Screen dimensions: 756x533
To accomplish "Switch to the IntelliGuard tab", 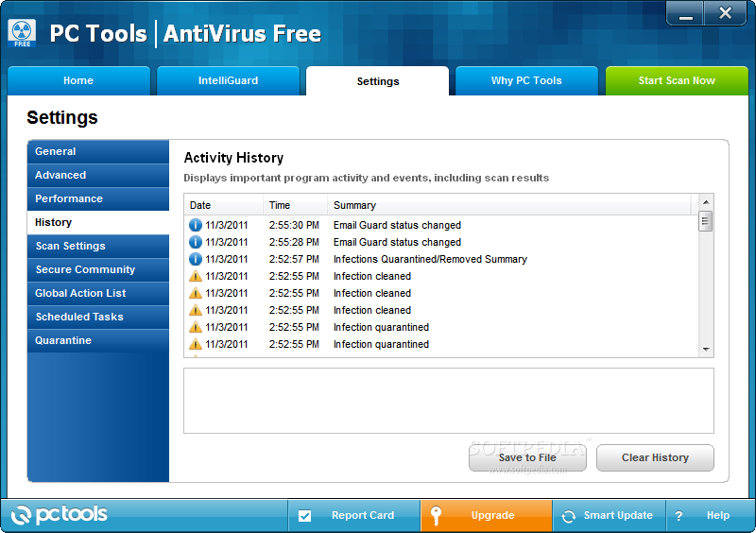I will [x=228, y=80].
